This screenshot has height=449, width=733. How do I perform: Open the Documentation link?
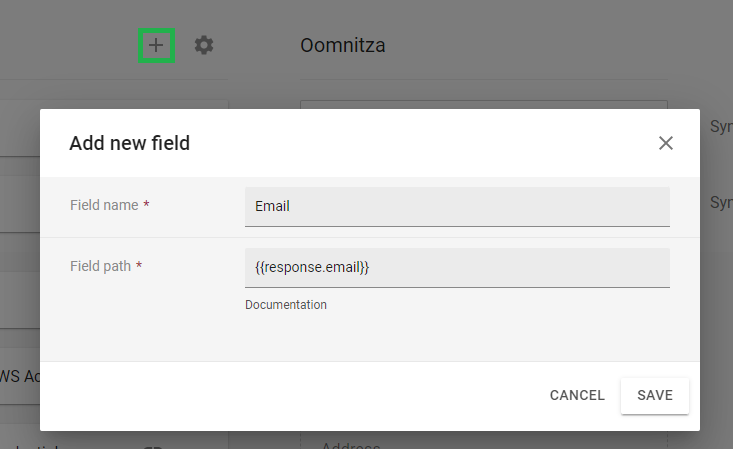click(x=286, y=305)
